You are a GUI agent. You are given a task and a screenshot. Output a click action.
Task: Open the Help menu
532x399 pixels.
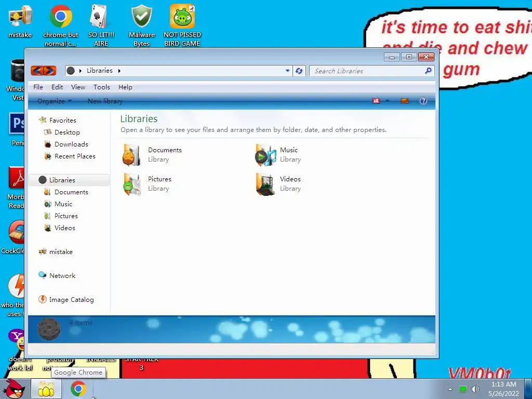coord(125,87)
